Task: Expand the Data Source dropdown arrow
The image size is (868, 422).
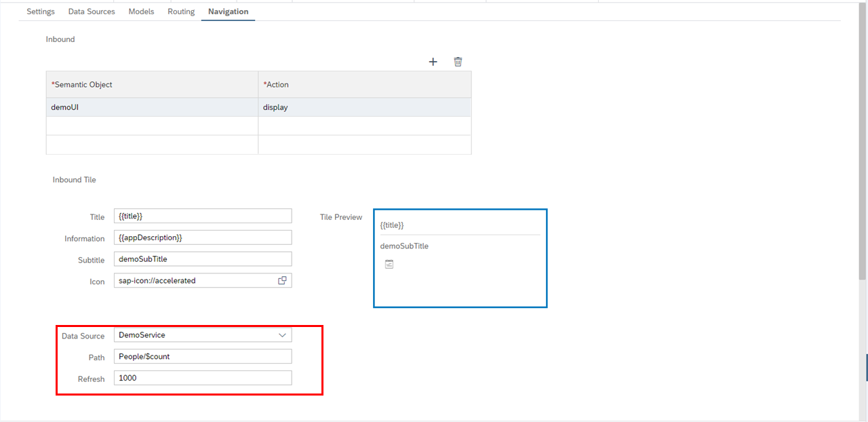Action: 283,335
